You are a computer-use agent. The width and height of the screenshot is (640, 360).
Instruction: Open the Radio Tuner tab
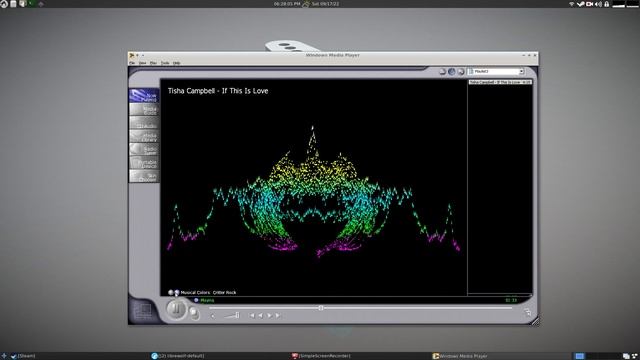pyautogui.click(x=144, y=149)
